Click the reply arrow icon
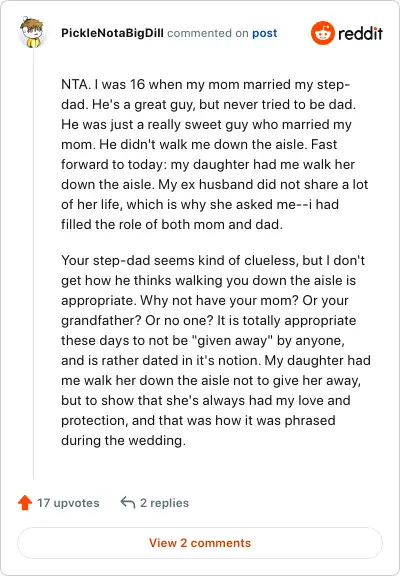The width and height of the screenshot is (400, 576). pyautogui.click(x=128, y=502)
